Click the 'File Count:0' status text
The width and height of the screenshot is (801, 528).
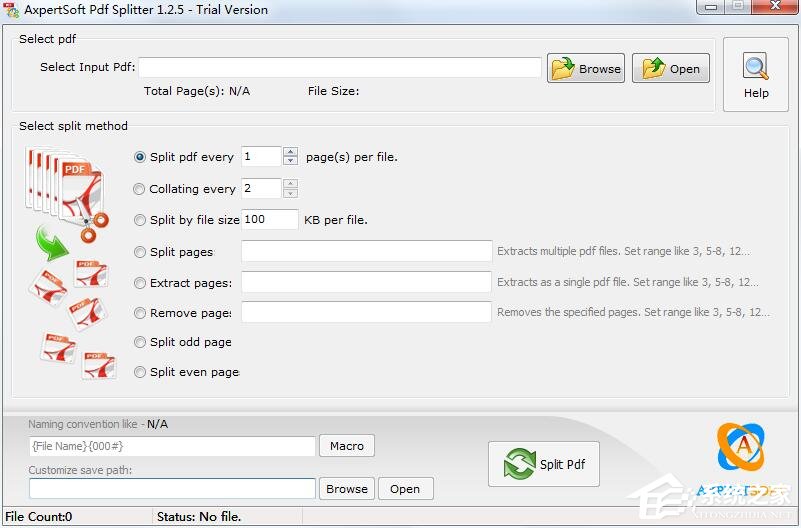[39, 517]
